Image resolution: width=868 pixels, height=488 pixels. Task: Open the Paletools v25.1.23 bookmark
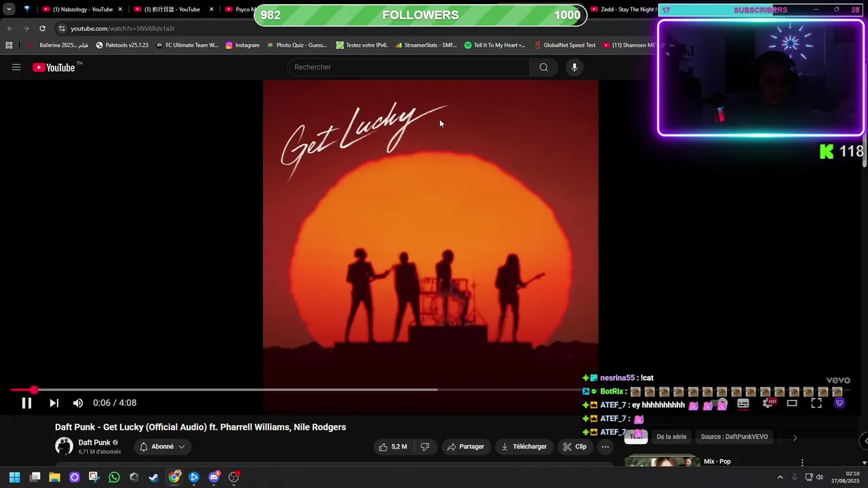pos(122,45)
